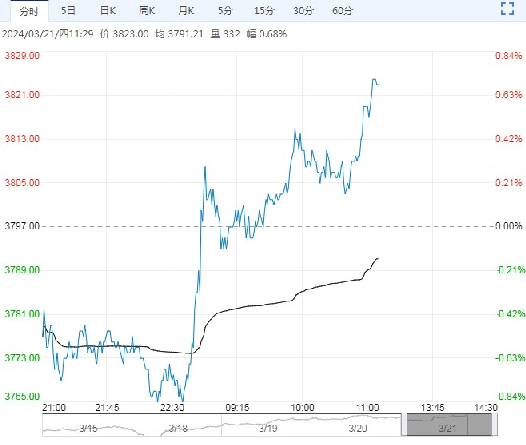The image size is (526, 445).
Task: Select 3/20 in the timeline navigator
Action: pos(358,428)
